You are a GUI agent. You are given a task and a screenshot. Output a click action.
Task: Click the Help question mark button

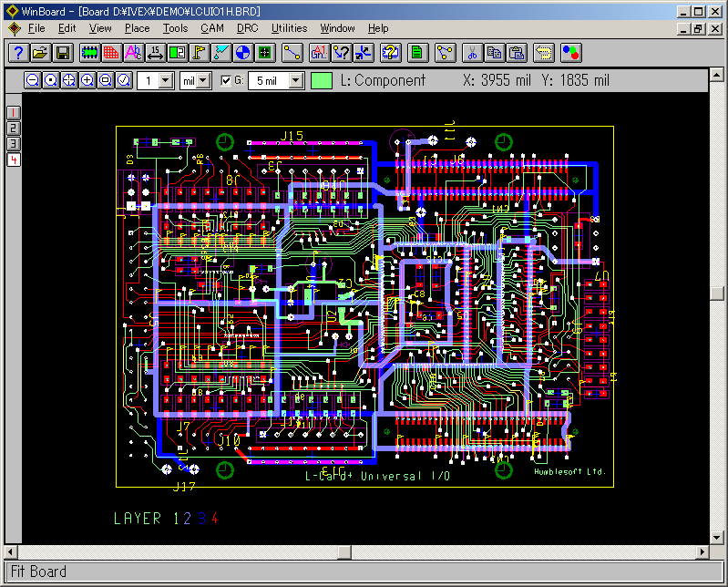point(17,53)
